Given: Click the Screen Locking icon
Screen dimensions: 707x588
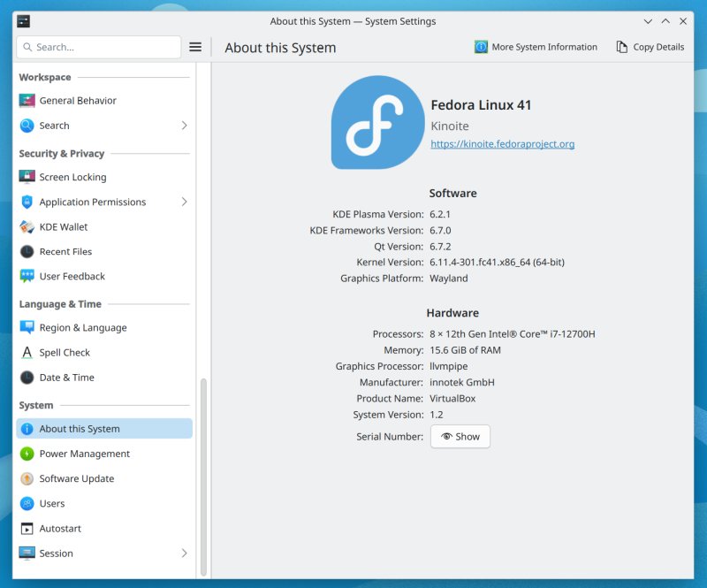Looking at the screenshot, I should coord(27,177).
